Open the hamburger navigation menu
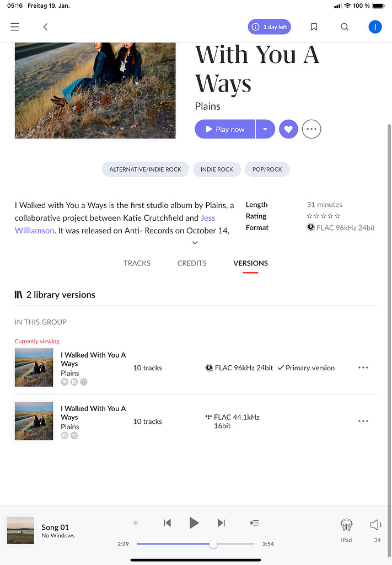392x565 pixels. 14,26
